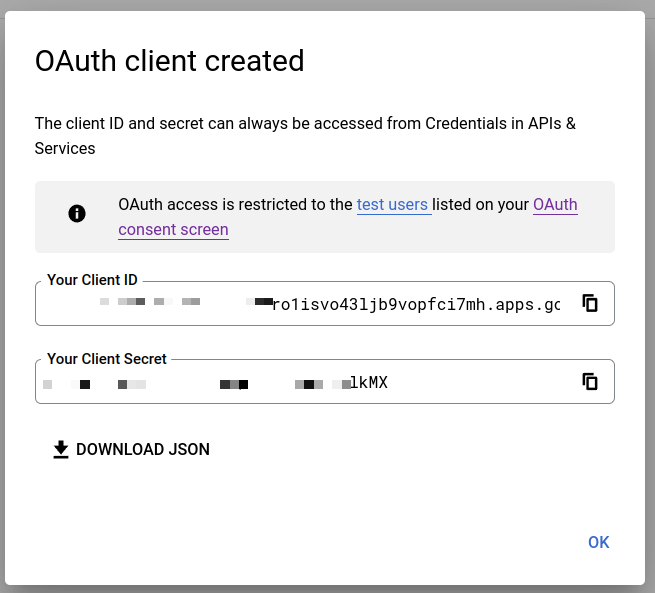655x593 pixels.
Task: Click the info icon in the notice banner
Action: pos(77,213)
